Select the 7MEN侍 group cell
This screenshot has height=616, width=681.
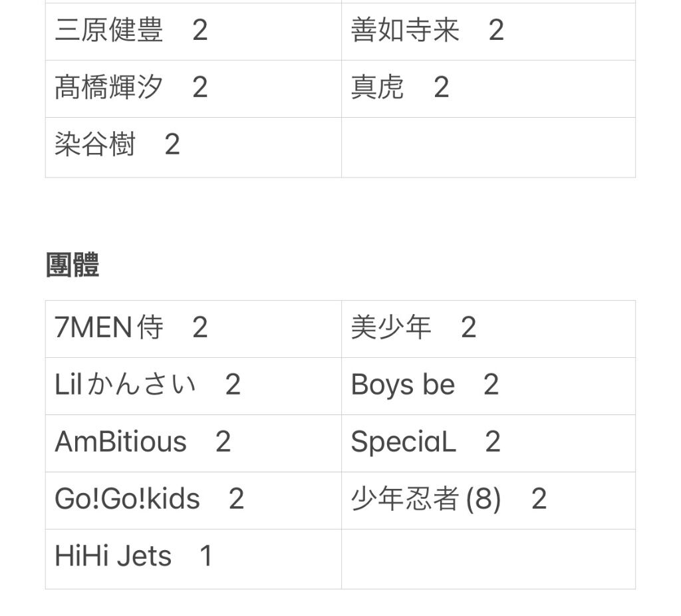[194, 329]
